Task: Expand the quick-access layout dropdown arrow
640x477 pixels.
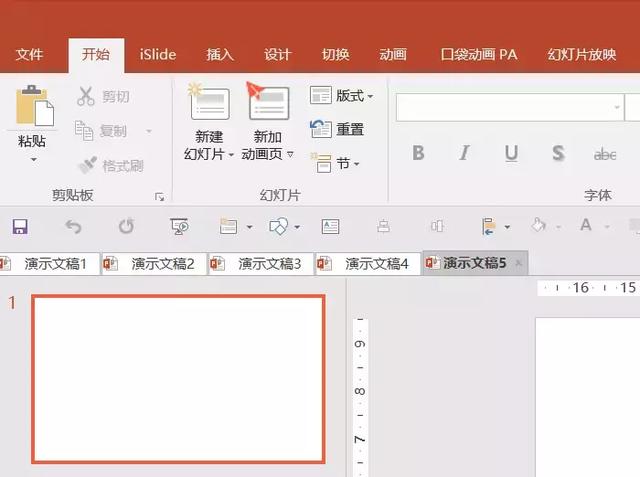Action: point(249,227)
